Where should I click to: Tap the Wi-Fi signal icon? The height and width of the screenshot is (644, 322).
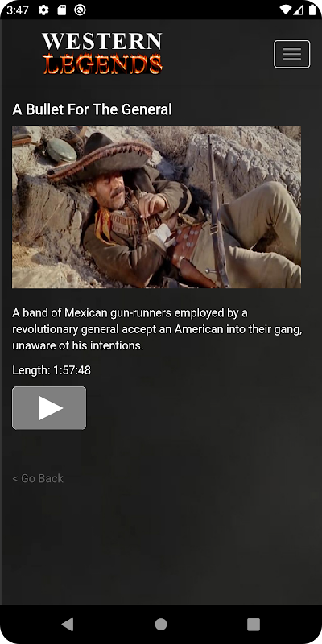(x=285, y=10)
